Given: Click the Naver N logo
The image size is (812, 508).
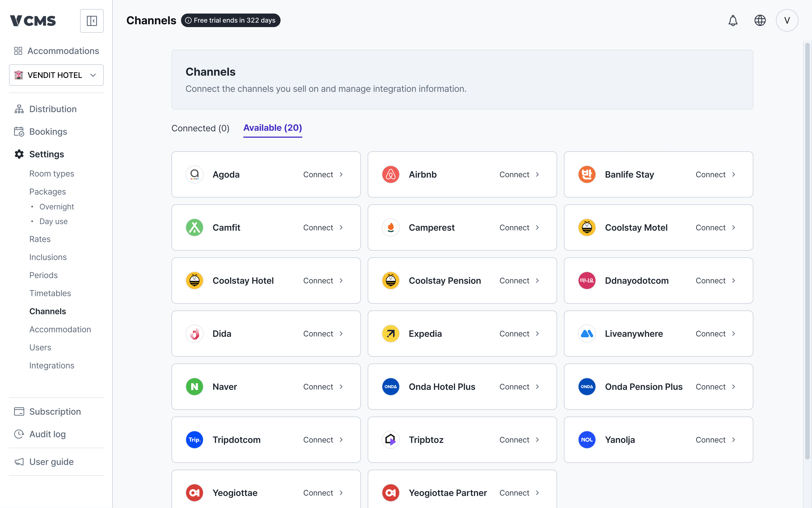Looking at the screenshot, I should [x=195, y=387].
